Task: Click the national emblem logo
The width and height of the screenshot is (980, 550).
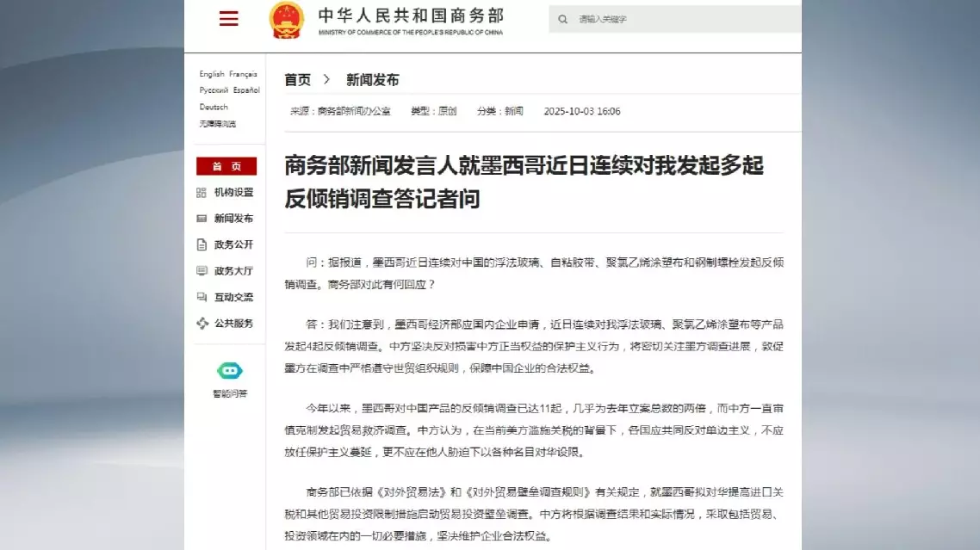Action: point(286,19)
